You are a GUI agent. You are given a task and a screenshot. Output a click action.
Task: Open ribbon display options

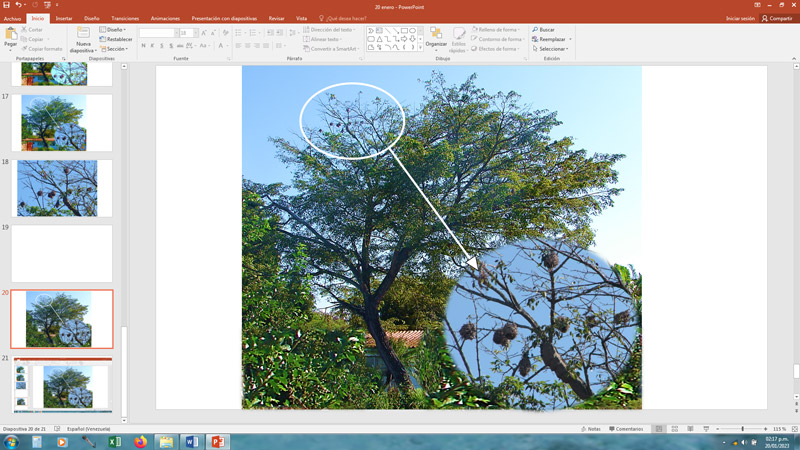tap(757, 5)
